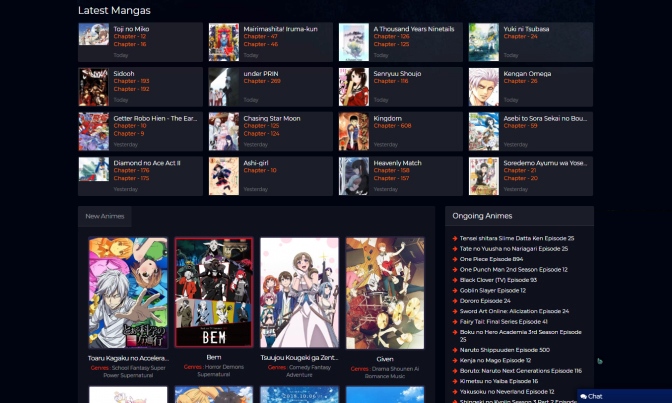Open Diamond no Ace Act II Chapter 176

[131, 170]
